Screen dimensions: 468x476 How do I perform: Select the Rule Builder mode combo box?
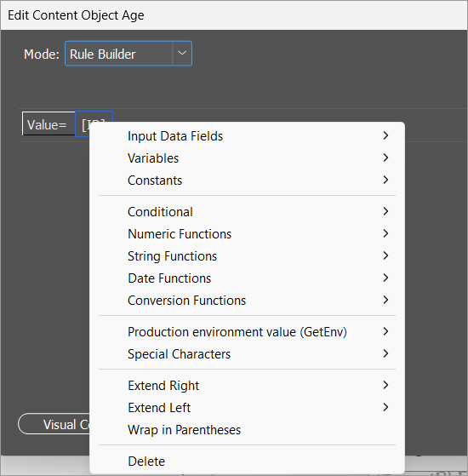pos(128,54)
